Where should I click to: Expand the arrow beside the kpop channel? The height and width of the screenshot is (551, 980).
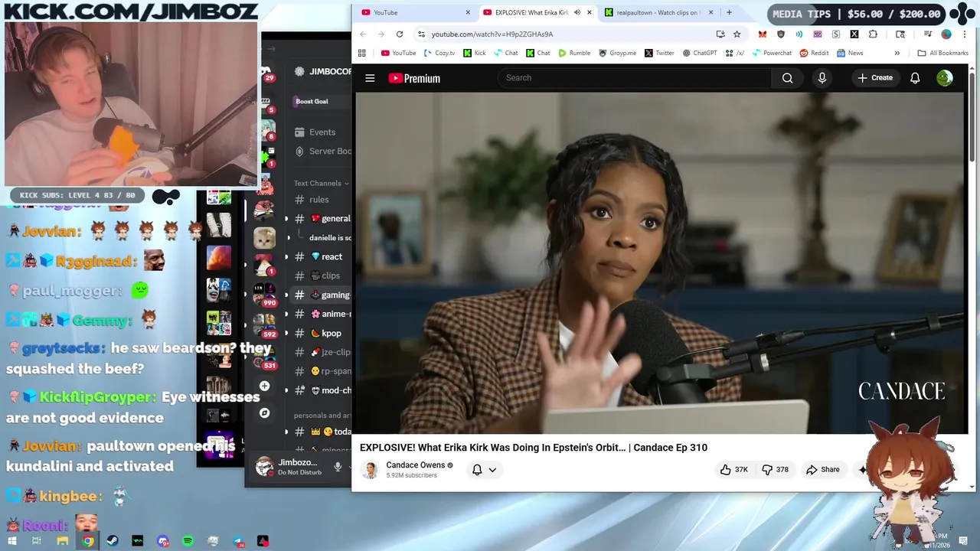pos(287,334)
